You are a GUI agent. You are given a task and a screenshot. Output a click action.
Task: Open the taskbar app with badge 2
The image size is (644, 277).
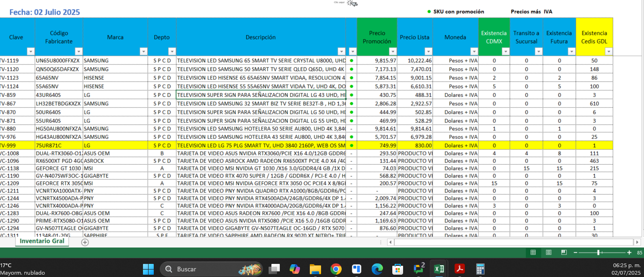pyautogui.click(x=419, y=269)
